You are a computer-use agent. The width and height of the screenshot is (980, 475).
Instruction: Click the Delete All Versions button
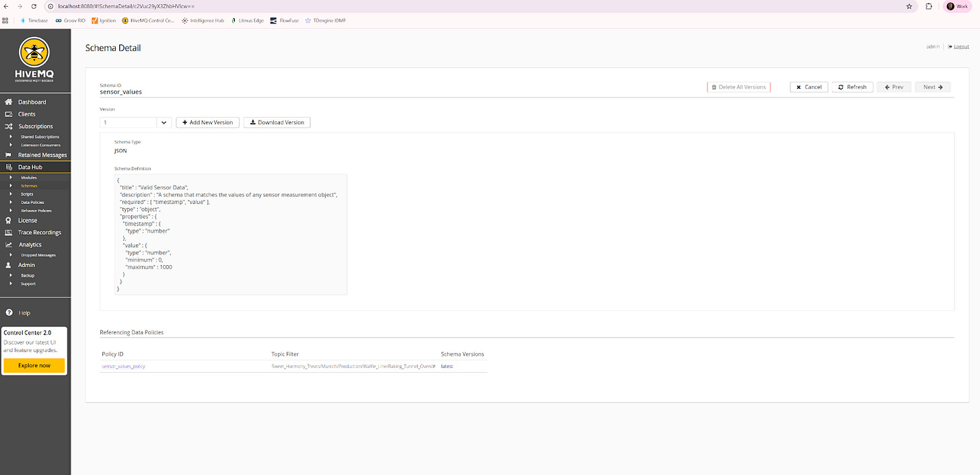coord(738,87)
